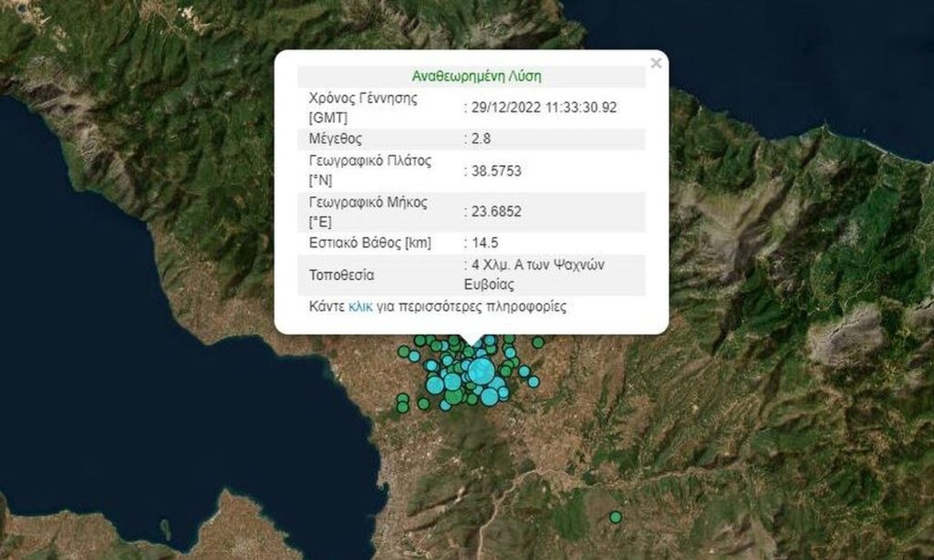Image resolution: width=934 pixels, height=560 pixels.
Task: Click the largest light-blue epicenter marker
Action: point(481,372)
